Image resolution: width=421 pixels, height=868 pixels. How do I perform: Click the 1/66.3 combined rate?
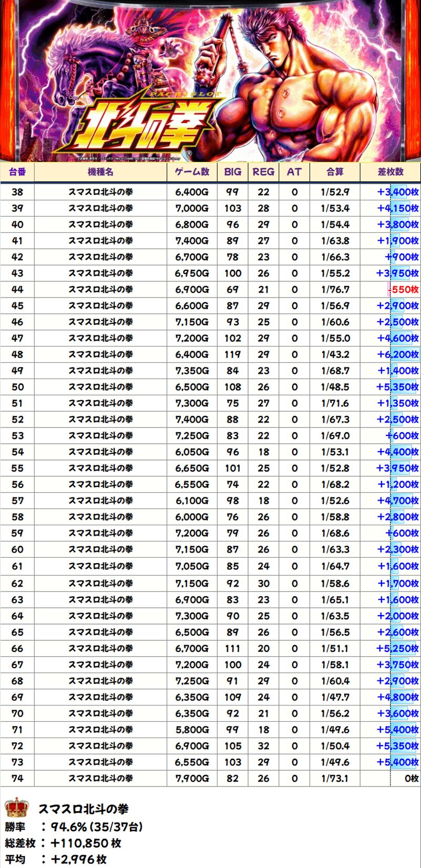tap(335, 257)
